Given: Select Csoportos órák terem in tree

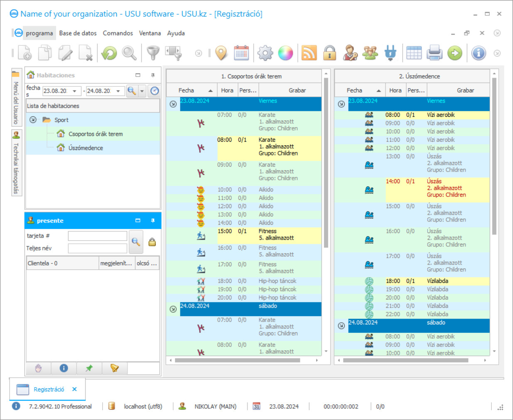Looking at the screenshot, I should [96, 134].
